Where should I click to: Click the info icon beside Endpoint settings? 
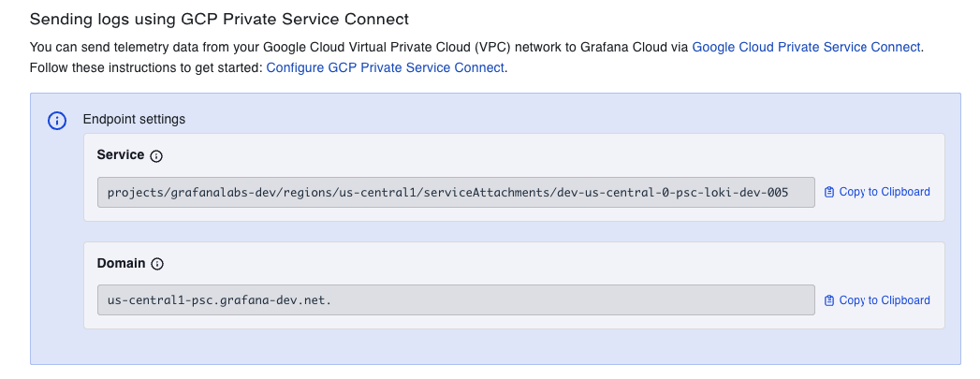[57, 121]
